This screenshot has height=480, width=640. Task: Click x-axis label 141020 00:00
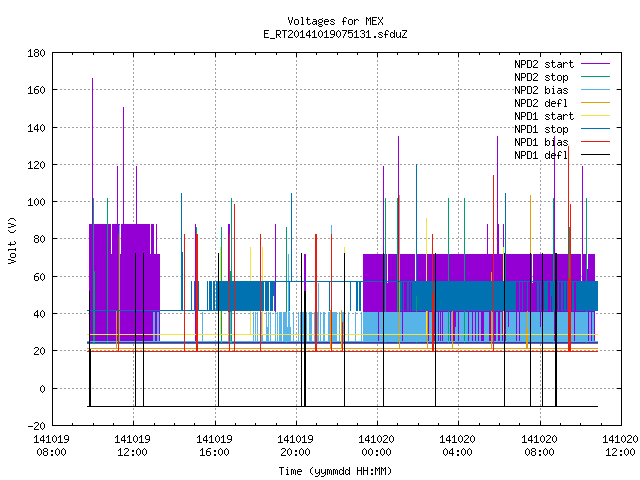click(376, 446)
